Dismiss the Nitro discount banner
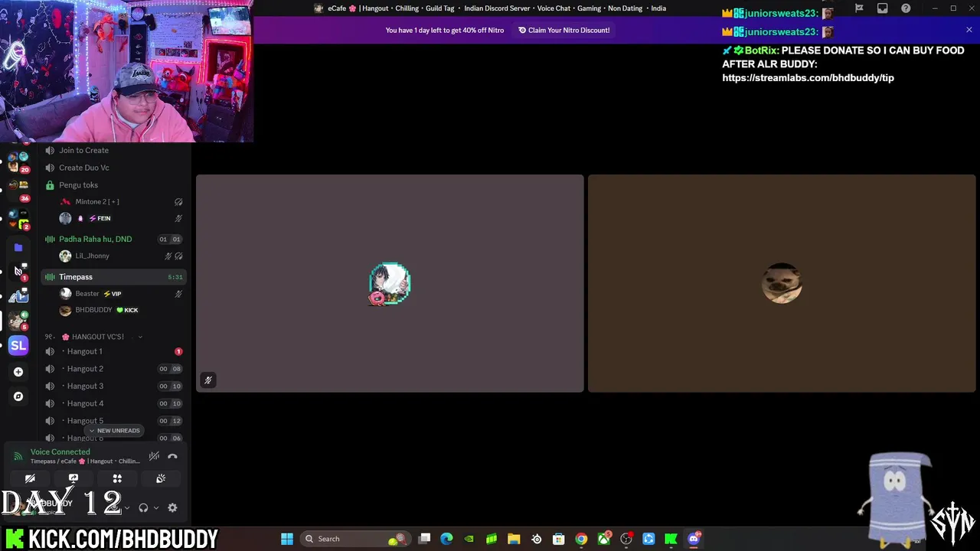This screenshot has height=551, width=980. pyautogui.click(x=969, y=30)
